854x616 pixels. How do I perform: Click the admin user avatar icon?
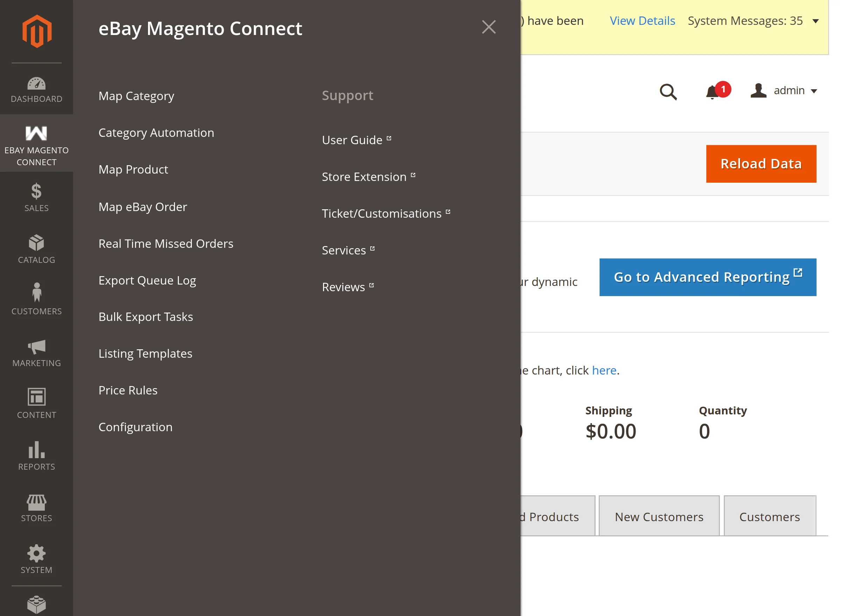click(758, 91)
